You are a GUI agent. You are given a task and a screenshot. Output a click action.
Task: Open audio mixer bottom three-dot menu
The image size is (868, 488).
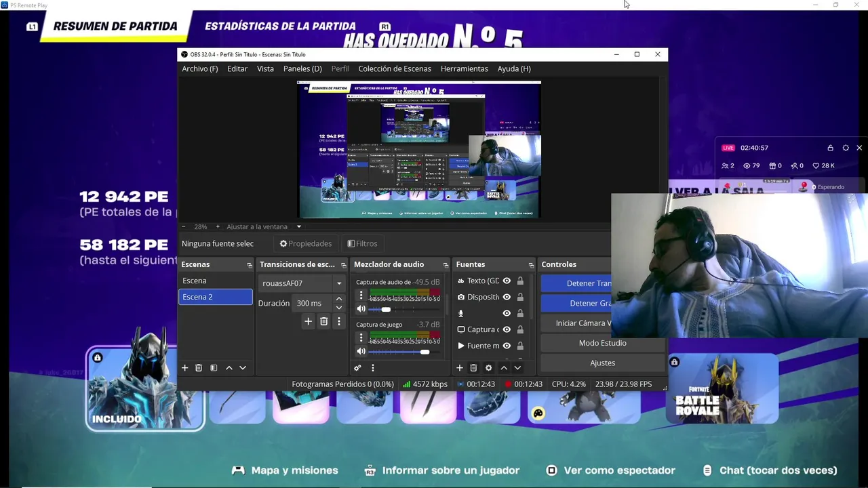pos(372,367)
